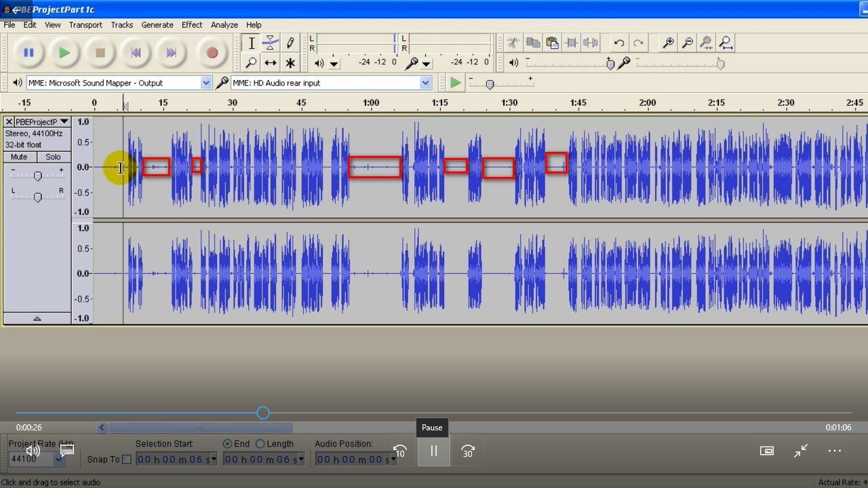Select the Time Shift tool
868x488 pixels.
tap(270, 62)
